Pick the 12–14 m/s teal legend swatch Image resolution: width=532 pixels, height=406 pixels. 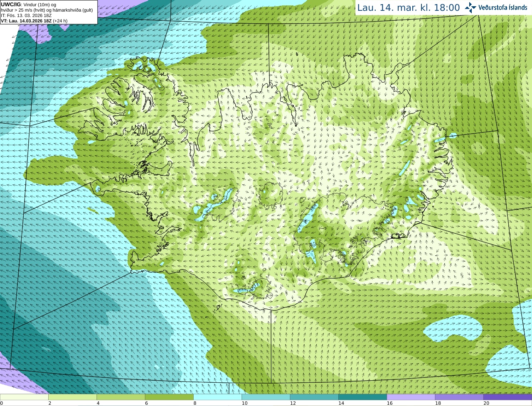(314, 397)
